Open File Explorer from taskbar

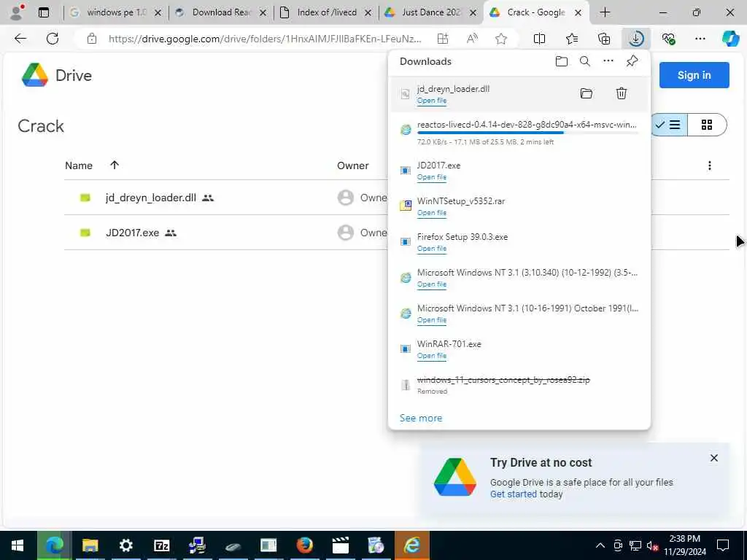pos(90,545)
